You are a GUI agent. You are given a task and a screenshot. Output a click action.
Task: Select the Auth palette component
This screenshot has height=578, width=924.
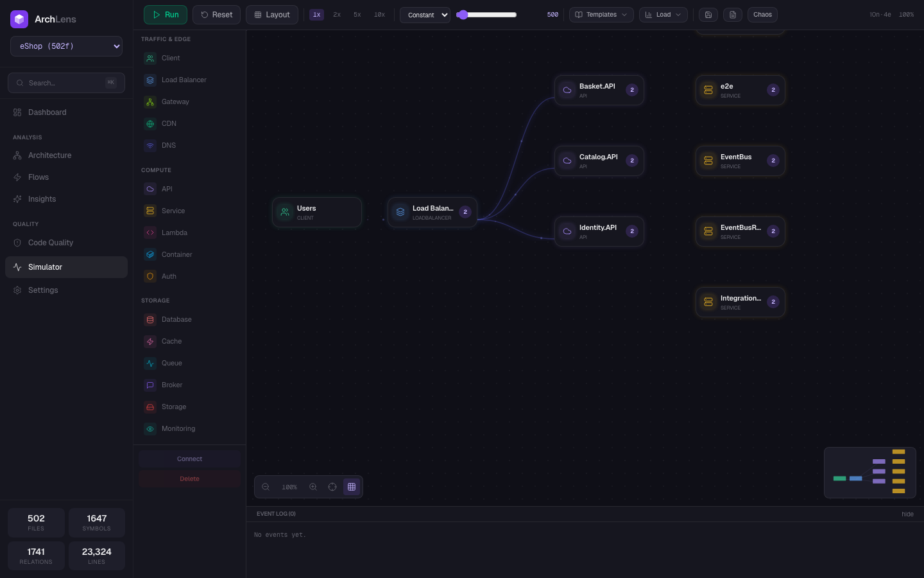point(189,277)
